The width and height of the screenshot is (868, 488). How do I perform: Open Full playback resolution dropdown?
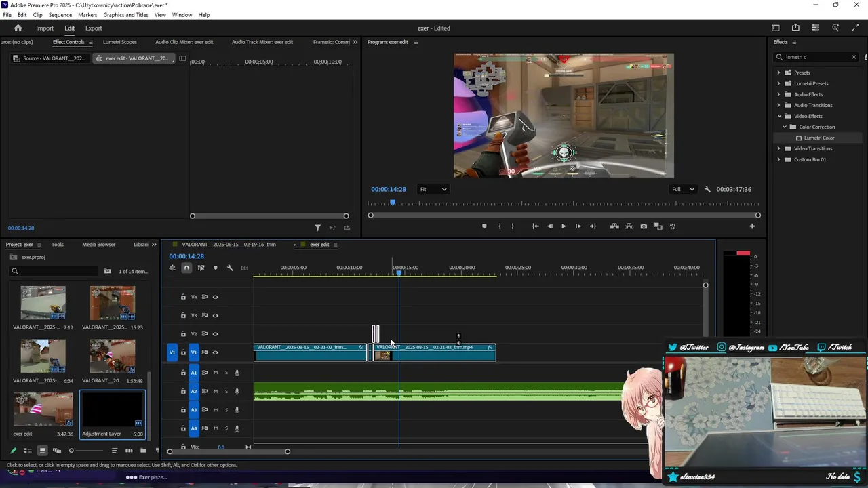683,189
